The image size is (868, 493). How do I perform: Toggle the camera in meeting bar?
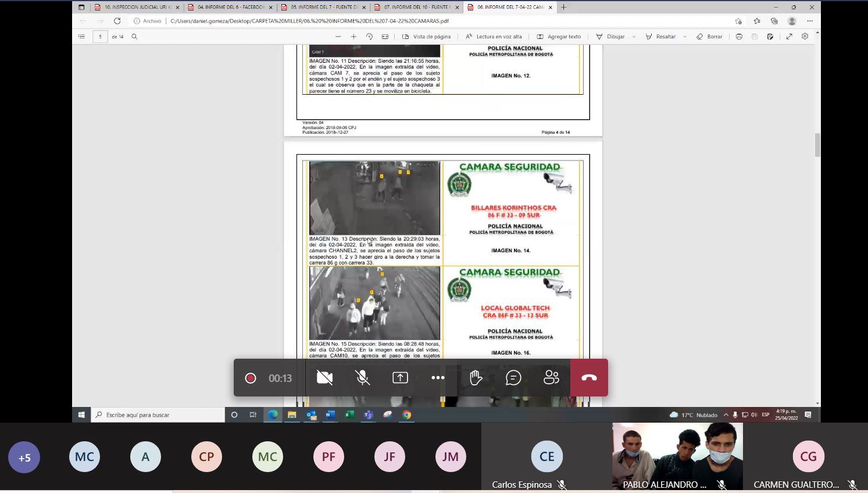tap(324, 378)
